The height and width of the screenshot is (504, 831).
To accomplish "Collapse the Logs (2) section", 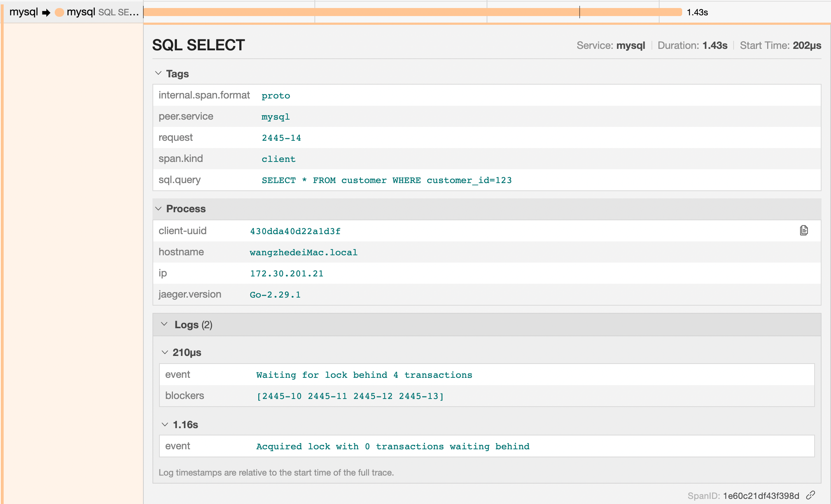I will point(193,325).
